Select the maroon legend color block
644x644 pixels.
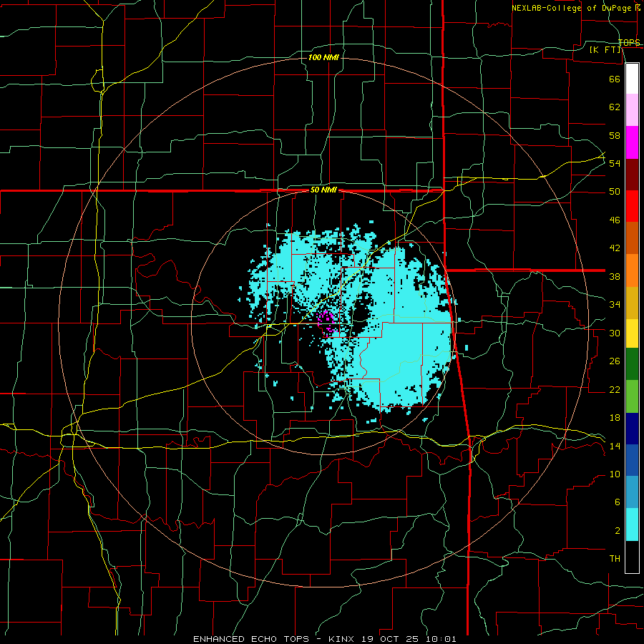coord(632,174)
